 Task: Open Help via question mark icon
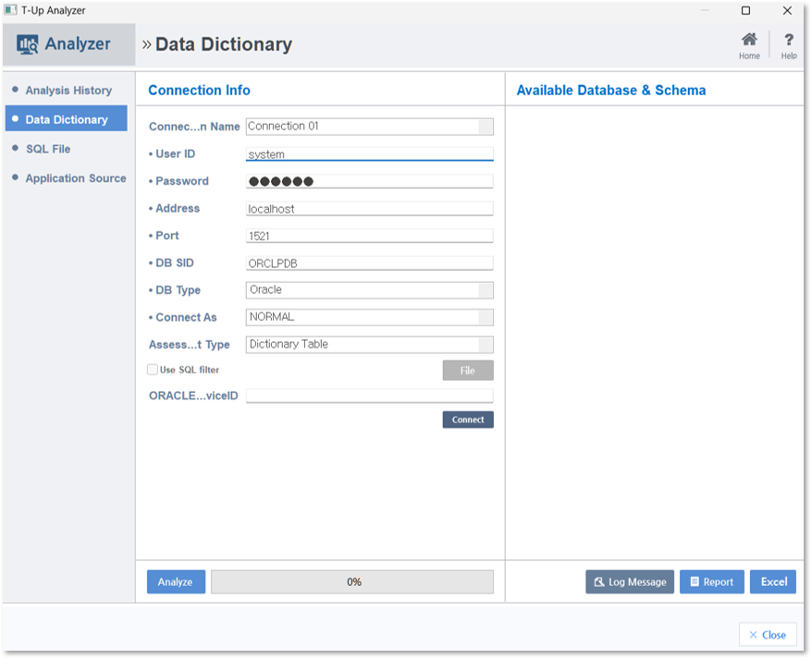(x=788, y=41)
